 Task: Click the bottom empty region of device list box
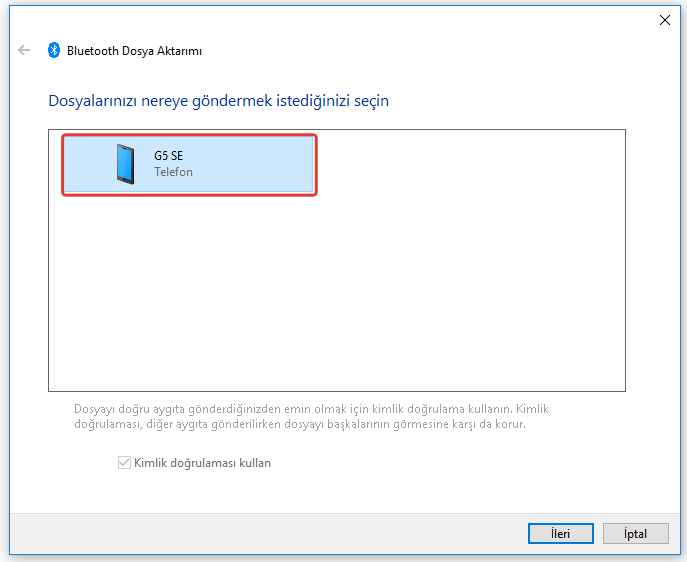[x=336, y=370]
